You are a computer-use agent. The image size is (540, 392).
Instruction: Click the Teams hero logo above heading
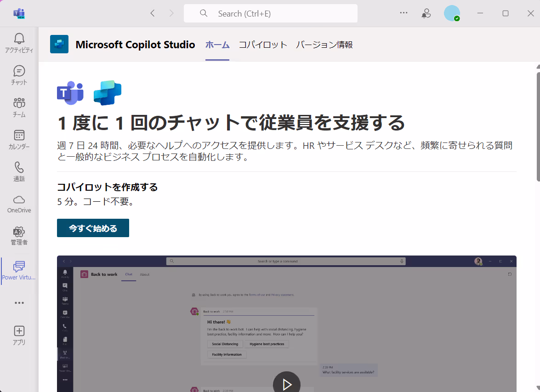tap(70, 93)
